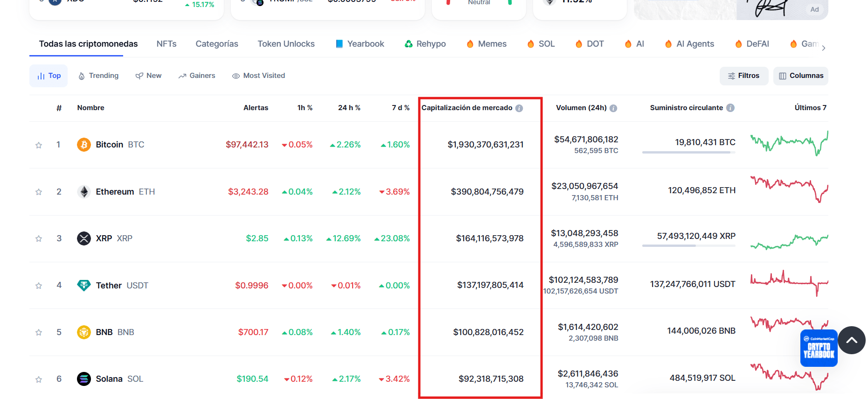Click the SOL flame icon
868x399 pixels.
(531, 44)
